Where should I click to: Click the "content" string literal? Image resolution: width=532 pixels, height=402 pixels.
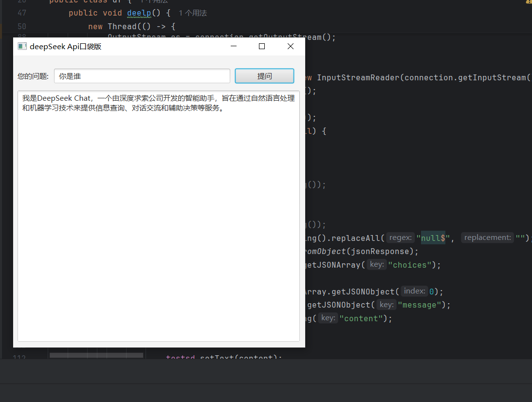coord(361,319)
